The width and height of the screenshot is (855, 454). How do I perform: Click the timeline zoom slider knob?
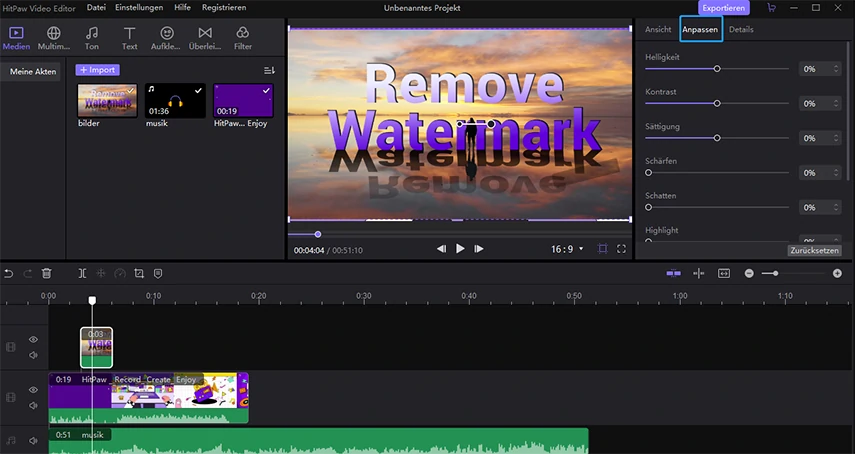coord(775,274)
